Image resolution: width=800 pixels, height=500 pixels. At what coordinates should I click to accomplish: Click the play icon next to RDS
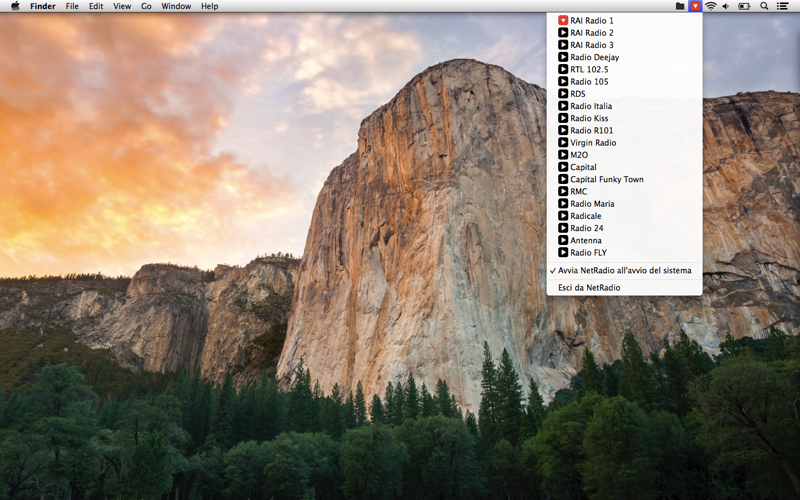click(563, 94)
